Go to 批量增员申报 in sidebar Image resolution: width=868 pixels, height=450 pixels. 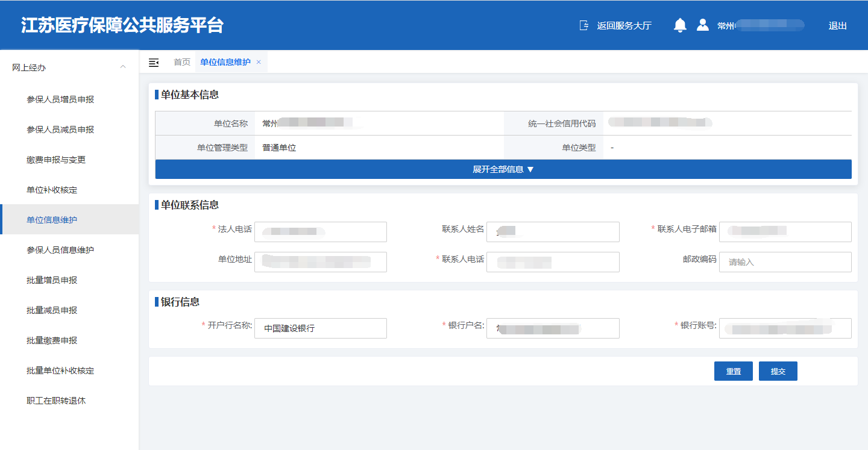(x=52, y=280)
